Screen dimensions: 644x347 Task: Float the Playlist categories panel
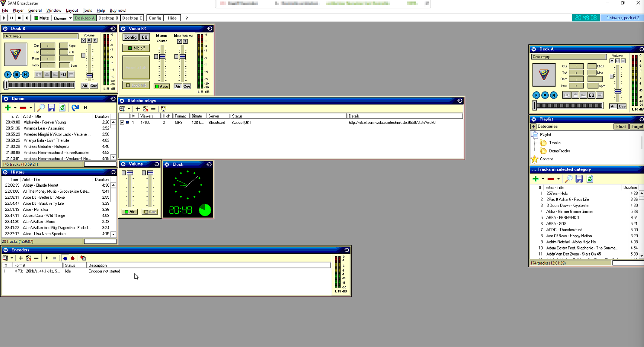point(621,126)
